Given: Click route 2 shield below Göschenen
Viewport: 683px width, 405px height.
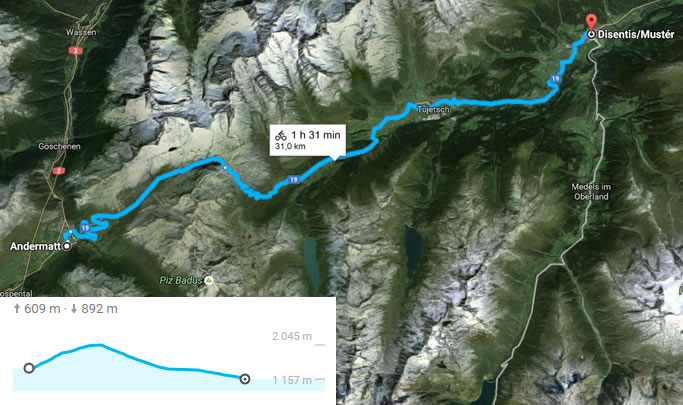Looking at the screenshot, I should [59, 171].
